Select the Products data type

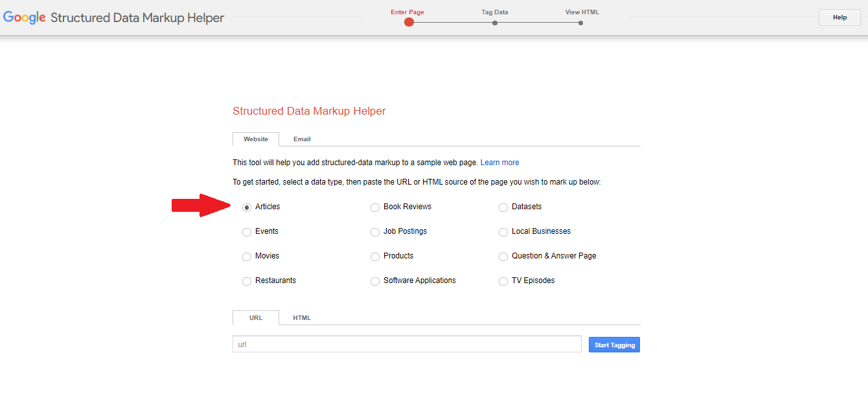pyautogui.click(x=375, y=257)
